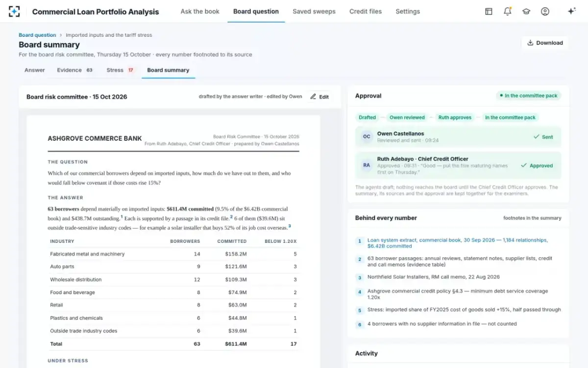Open the user profile icon

545,11
